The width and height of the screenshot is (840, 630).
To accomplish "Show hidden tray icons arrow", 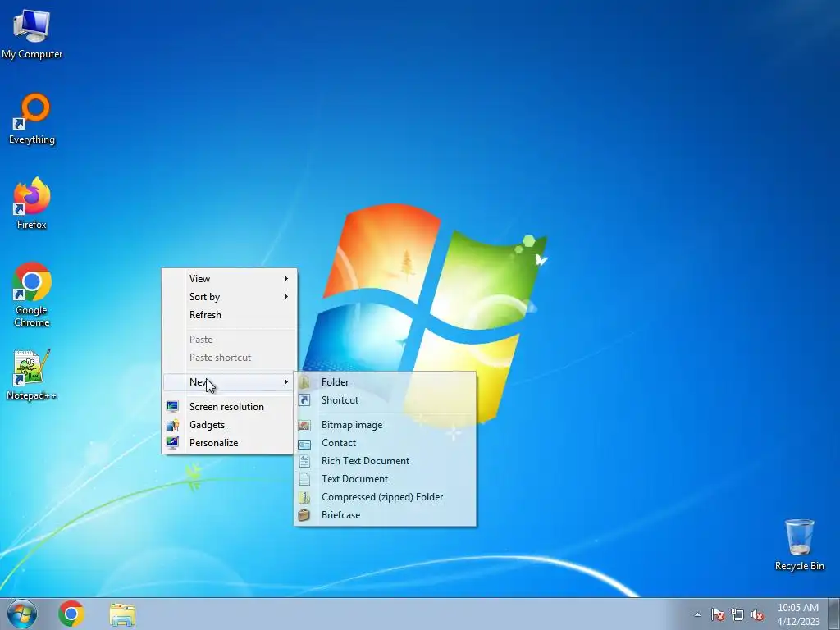I will tap(697, 614).
